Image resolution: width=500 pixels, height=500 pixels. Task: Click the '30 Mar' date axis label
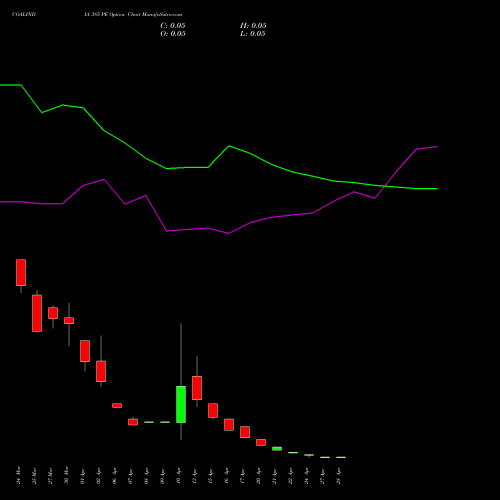[67, 475]
